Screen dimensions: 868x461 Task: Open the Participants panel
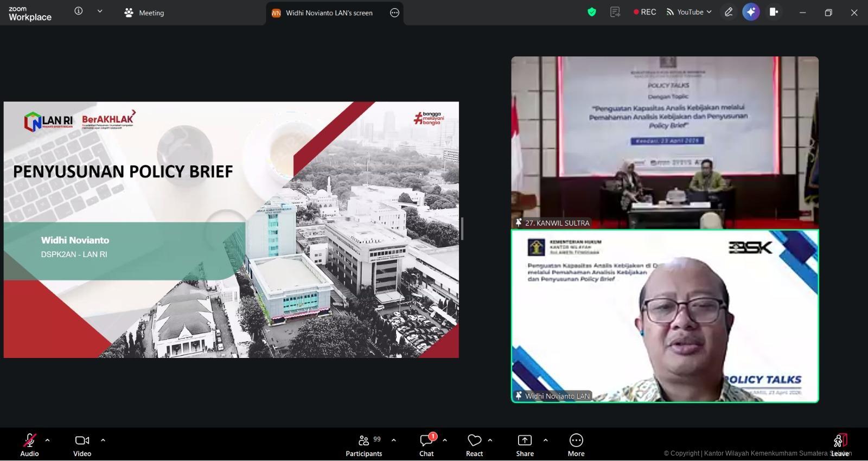tap(364, 444)
